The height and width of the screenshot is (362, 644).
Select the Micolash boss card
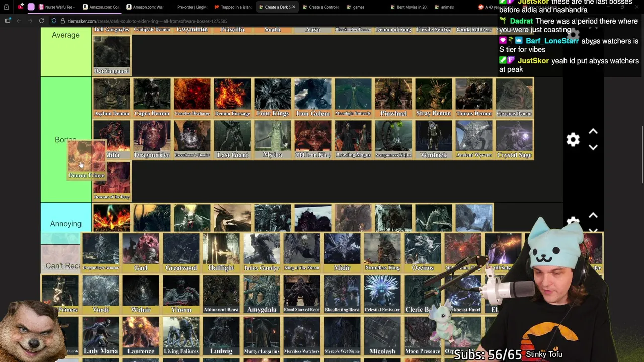[x=382, y=336]
